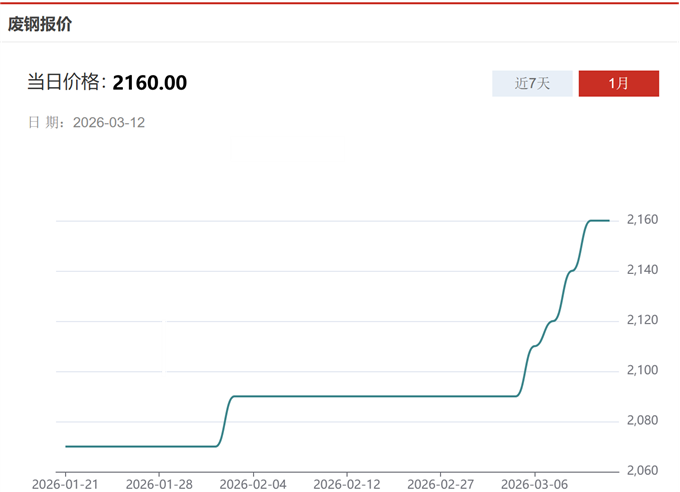Image resolution: width=680 pixels, height=492 pixels.
Task: Click the 2026-01-21 x-axis label
Action: pos(65,483)
